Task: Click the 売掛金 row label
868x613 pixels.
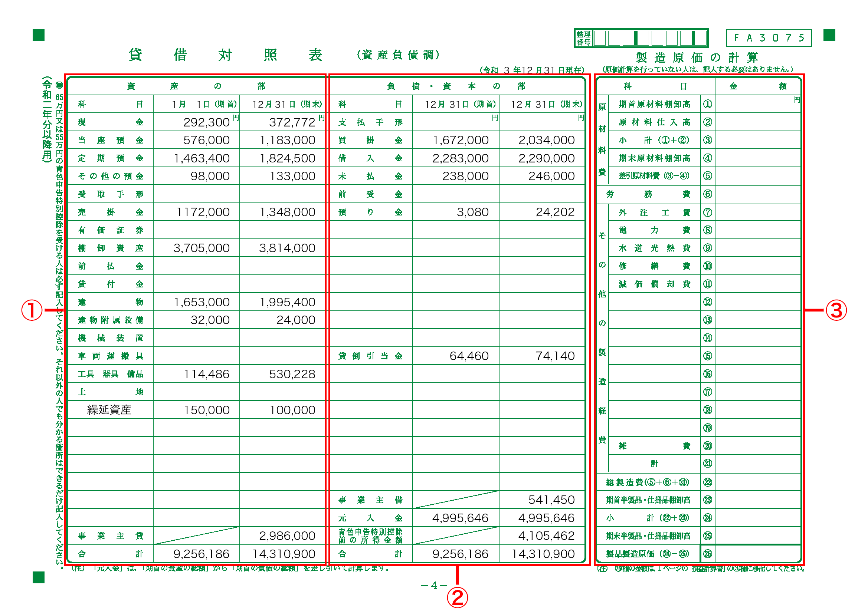Action: pos(110,212)
